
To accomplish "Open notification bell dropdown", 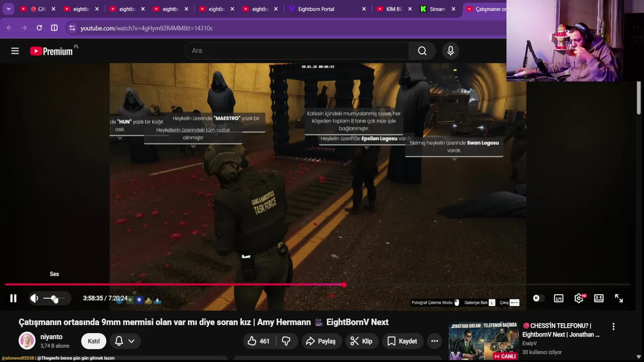I will 125,341.
